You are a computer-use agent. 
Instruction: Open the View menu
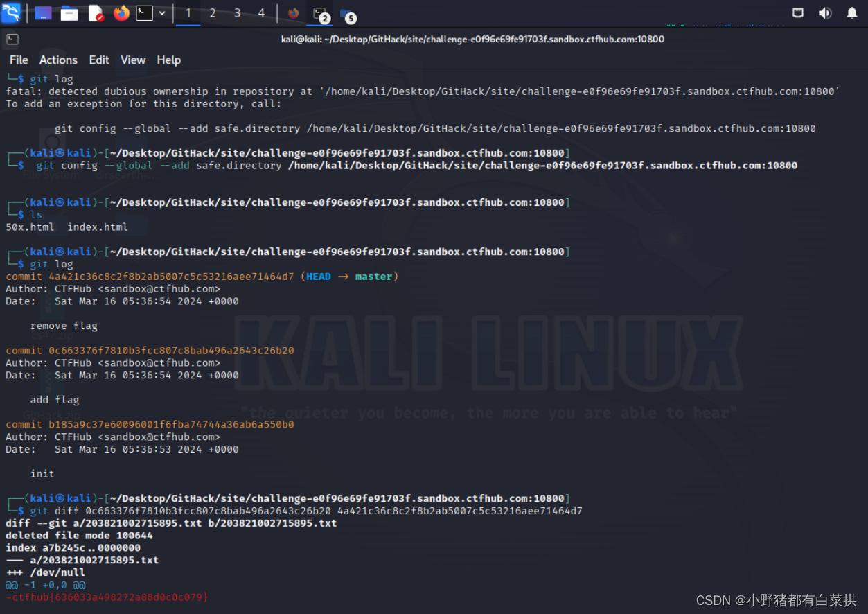click(x=133, y=60)
